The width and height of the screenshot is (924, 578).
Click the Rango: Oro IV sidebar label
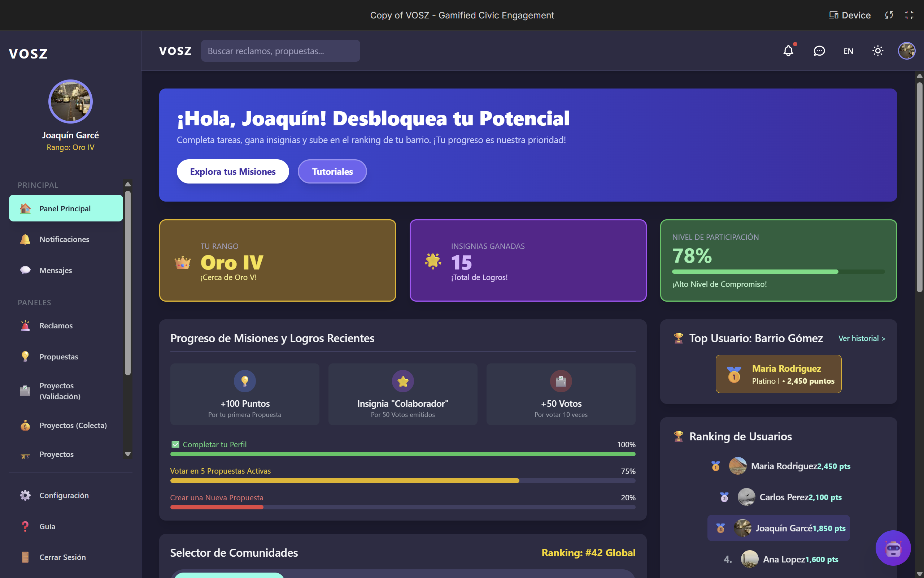pyautogui.click(x=71, y=147)
